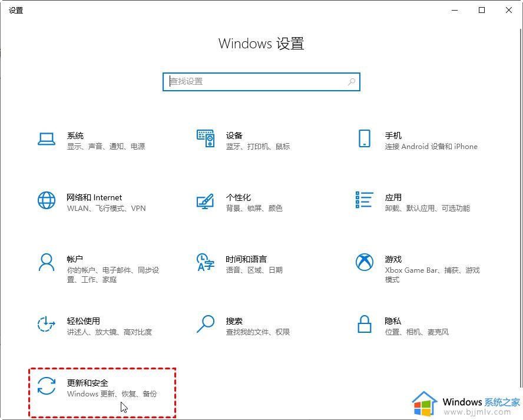Viewport: 523px width, 420px height.
Task: Click the text 讲述人、放大镜、高对比度
Action: (x=110, y=332)
